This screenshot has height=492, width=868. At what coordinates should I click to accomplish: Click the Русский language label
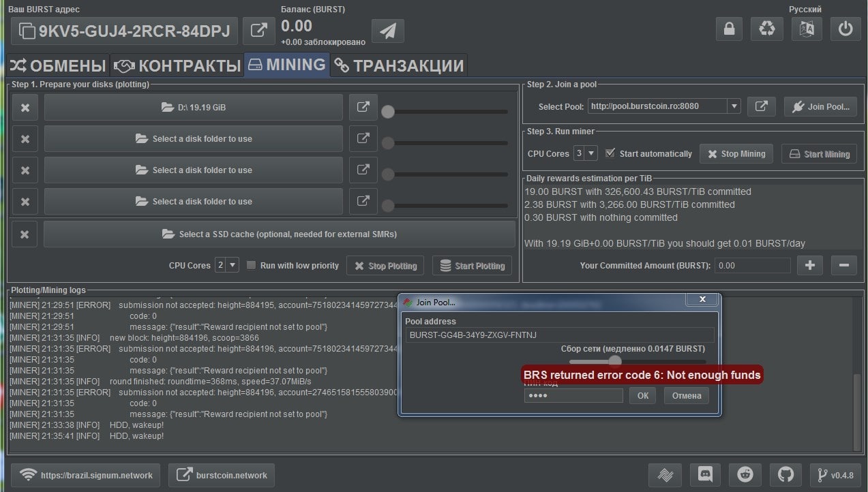(805, 10)
